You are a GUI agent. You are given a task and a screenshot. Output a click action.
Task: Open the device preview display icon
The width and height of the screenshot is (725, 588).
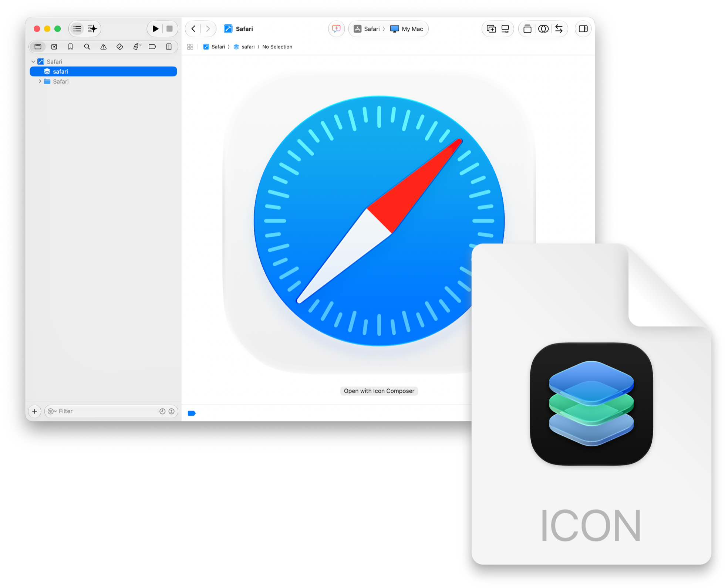(505, 29)
